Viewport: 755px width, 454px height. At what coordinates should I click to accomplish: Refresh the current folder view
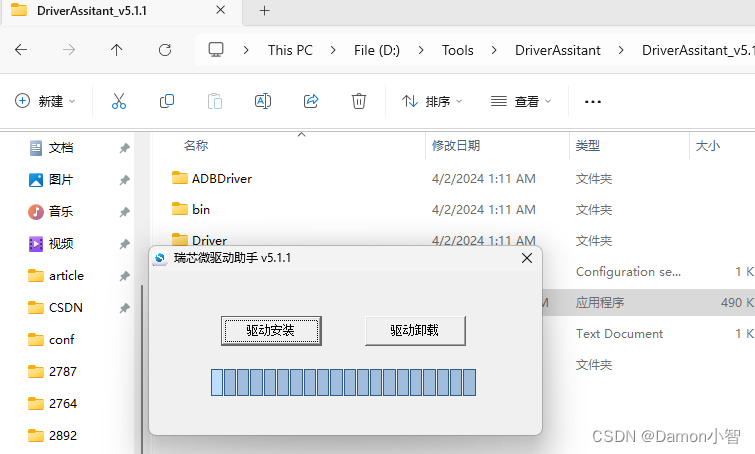coord(165,50)
